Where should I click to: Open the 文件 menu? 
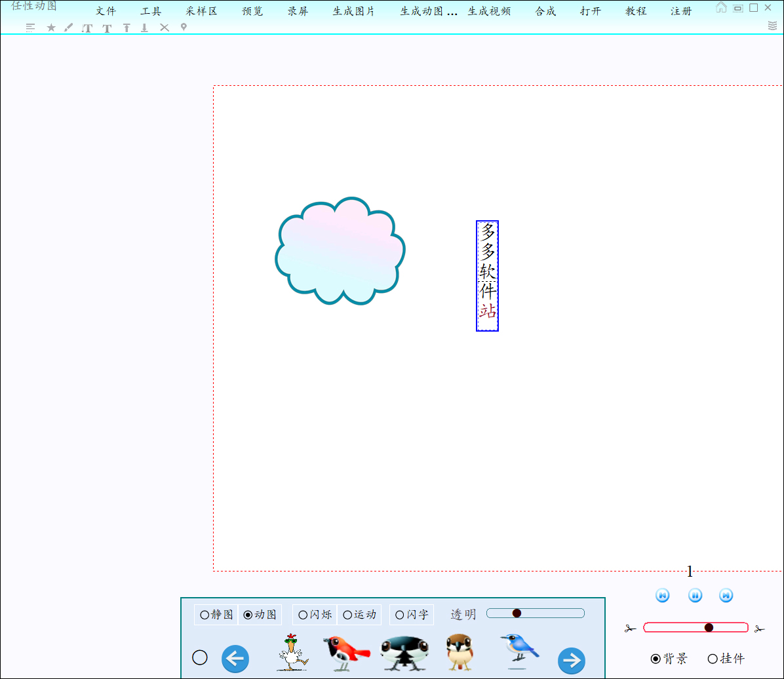106,11
